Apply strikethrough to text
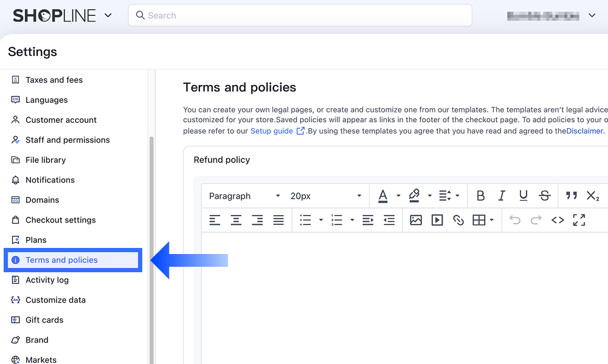 tap(545, 196)
